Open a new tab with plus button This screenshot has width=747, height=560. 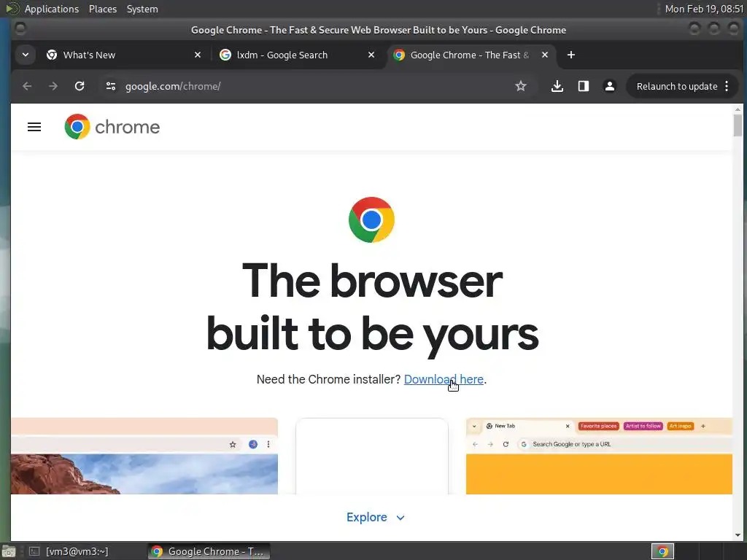click(x=570, y=55)
